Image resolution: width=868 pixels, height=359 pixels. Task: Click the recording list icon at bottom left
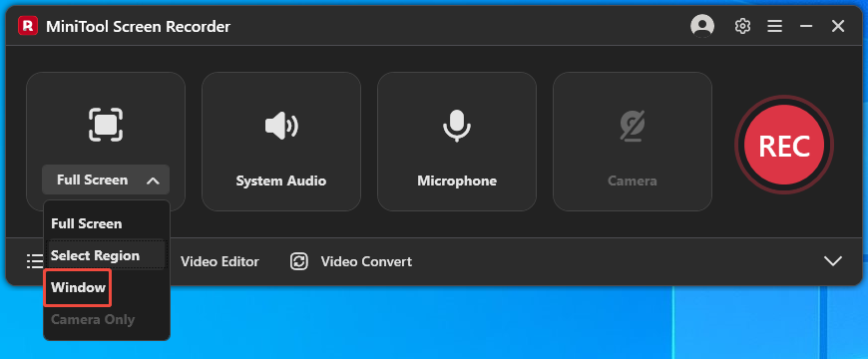pyautogui.click(x=34, y=261)
